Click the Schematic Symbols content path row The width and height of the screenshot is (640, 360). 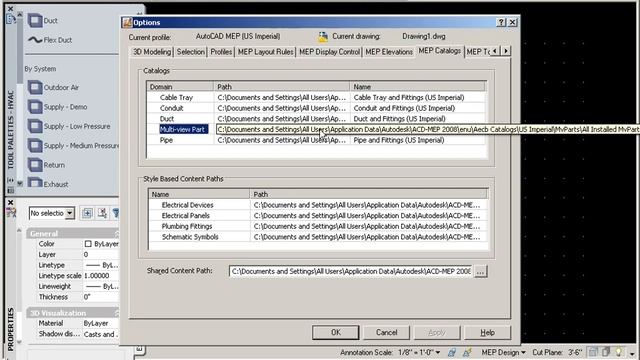coord(318,237)
